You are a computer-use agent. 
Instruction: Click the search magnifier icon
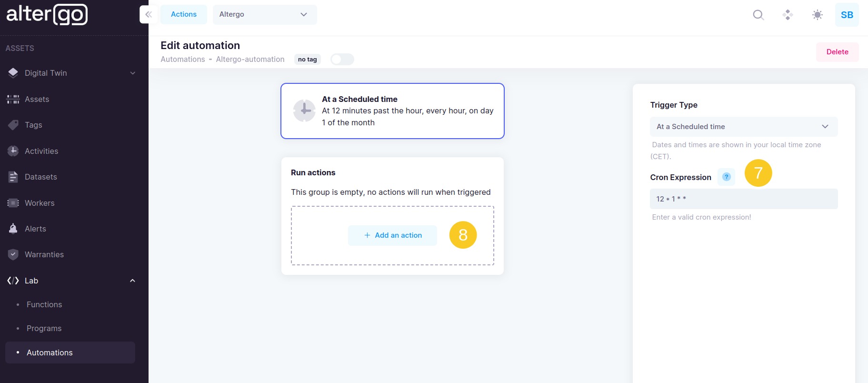[758, 15]
